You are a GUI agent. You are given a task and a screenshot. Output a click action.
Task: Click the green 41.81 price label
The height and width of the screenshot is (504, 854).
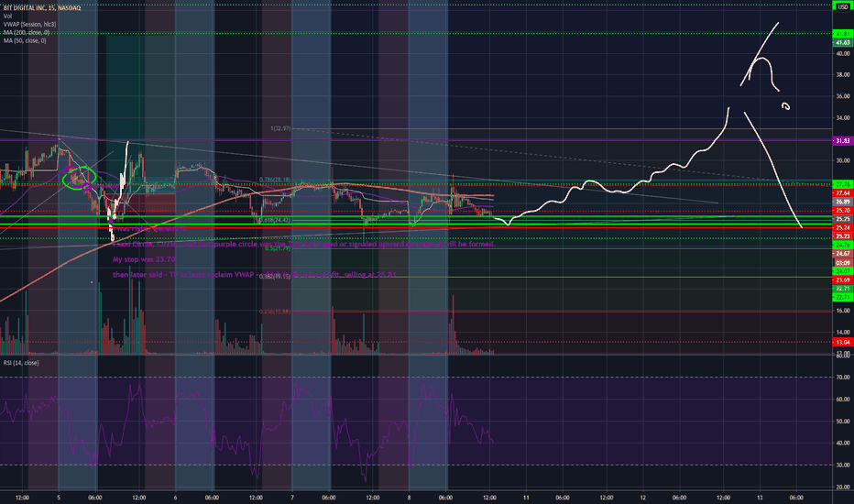(x=843, y=34)
